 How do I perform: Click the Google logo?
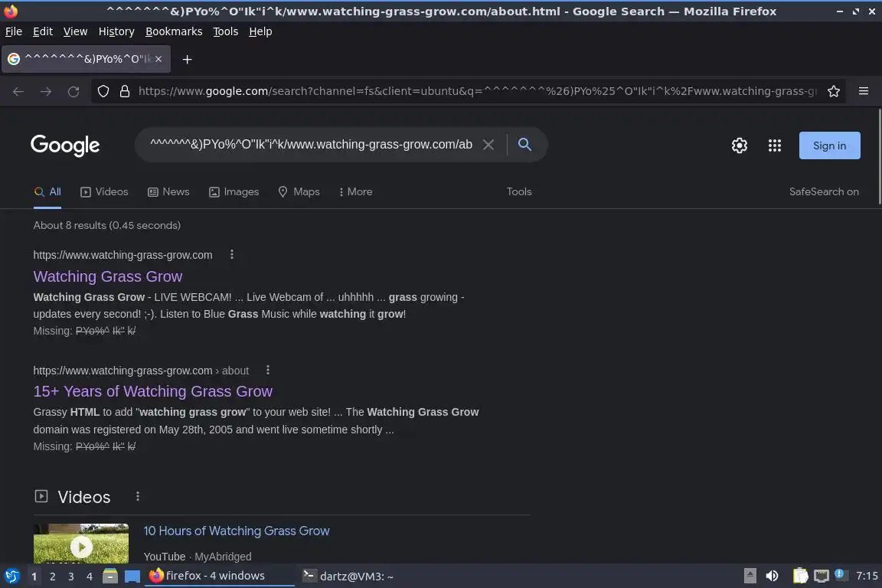(65, 145)
